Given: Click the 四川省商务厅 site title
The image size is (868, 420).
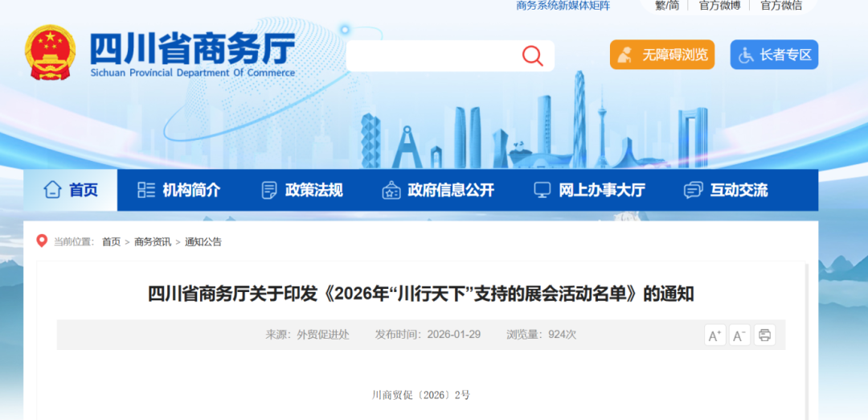Looking at the screenshot, I should [192, 49].
